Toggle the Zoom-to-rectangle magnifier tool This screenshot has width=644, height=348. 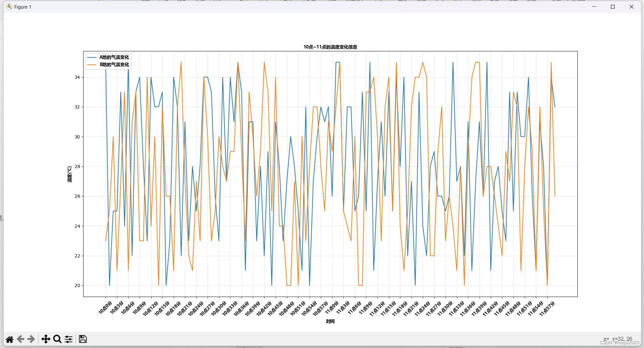pyautogui.click(x=57, y=339)
